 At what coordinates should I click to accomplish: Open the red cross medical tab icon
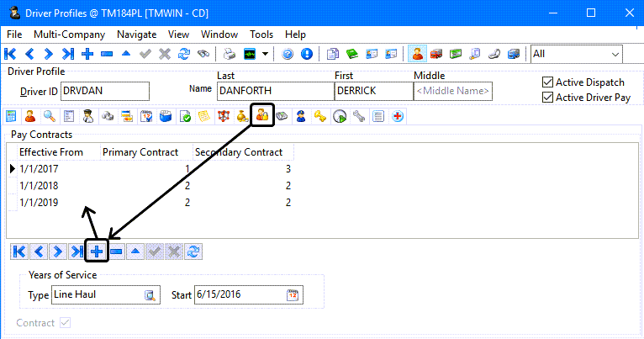click(x=397, y=116)
